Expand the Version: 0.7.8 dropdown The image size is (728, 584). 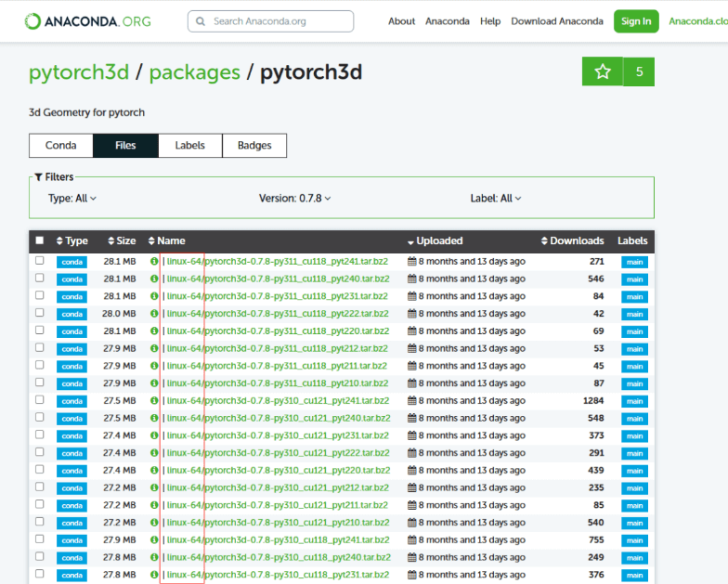click(x=294, y=198)
